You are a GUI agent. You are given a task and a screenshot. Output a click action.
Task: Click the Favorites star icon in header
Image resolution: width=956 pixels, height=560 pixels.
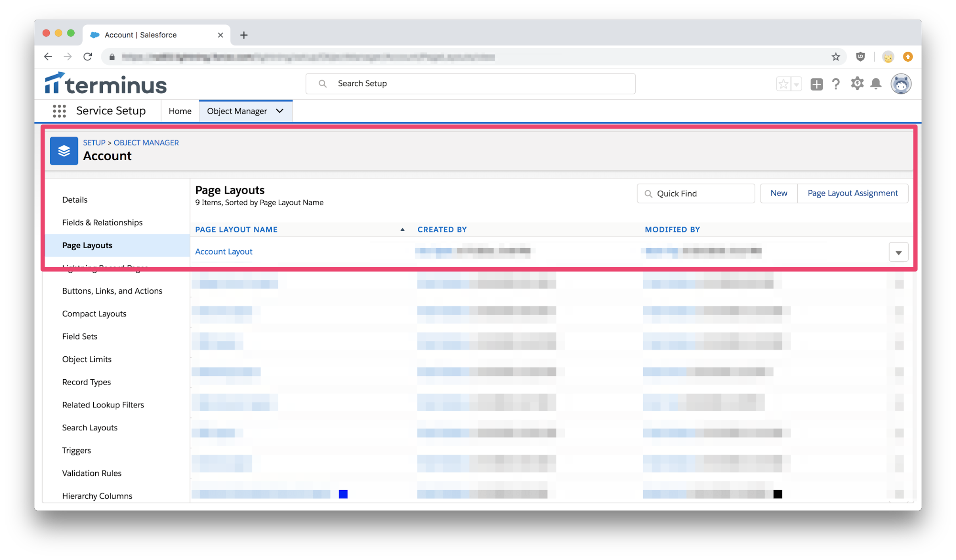pyautogui.click(x=783, y=84)
